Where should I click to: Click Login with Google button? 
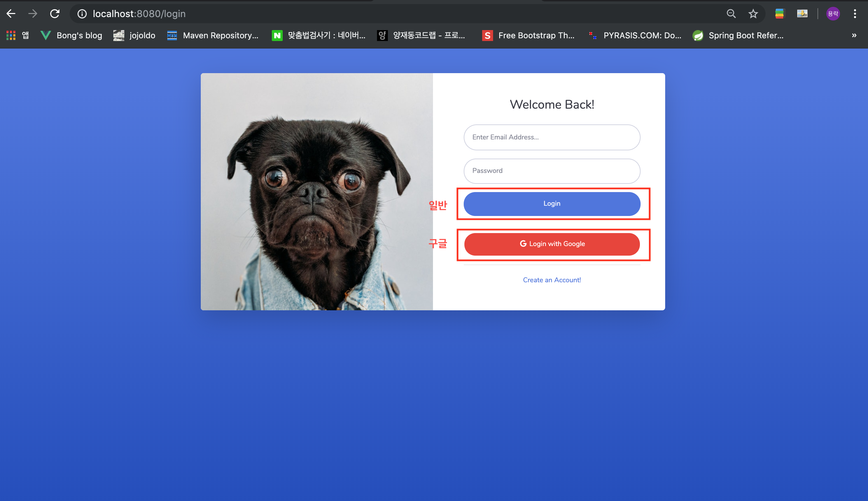coord(552,244)
